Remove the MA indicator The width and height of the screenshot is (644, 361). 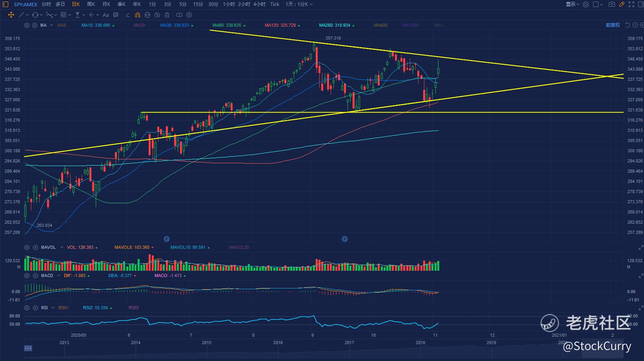click(35, 25)
